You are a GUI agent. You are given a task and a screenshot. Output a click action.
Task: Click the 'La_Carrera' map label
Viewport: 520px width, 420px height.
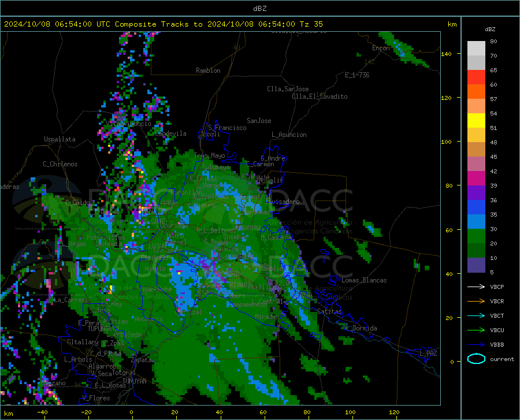click(72, 300)
